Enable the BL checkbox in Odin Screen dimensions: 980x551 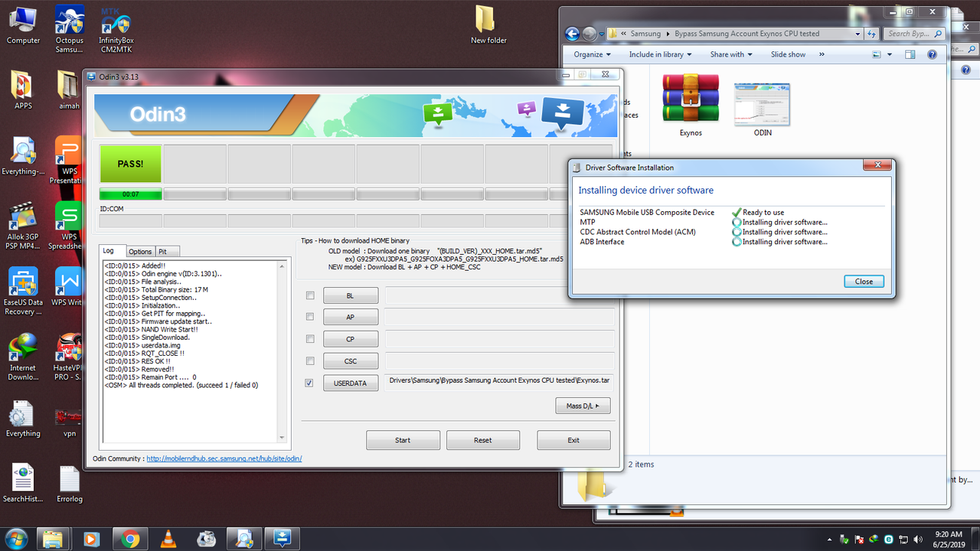(310, 295)
